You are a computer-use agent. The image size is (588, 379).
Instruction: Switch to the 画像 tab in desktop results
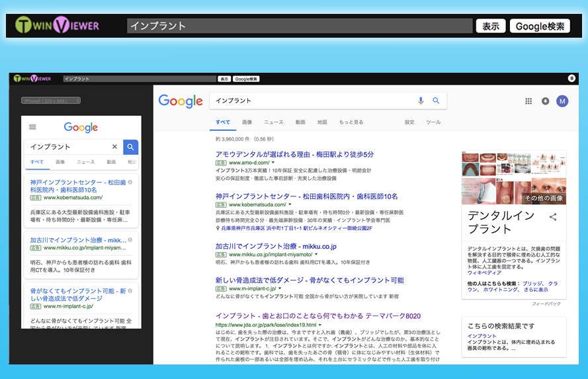(x=247, y=122)
